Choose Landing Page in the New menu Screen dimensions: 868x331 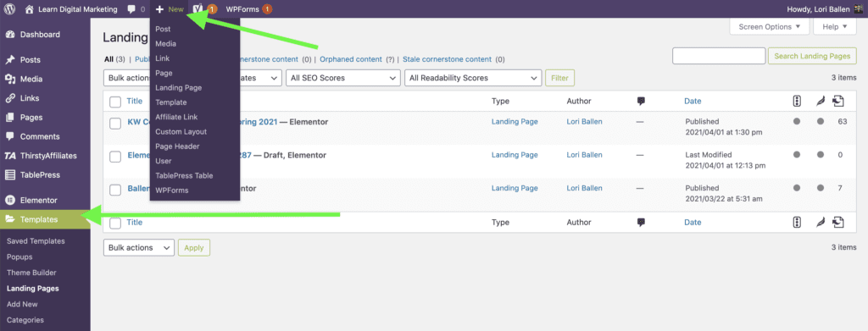coord(178,87)
